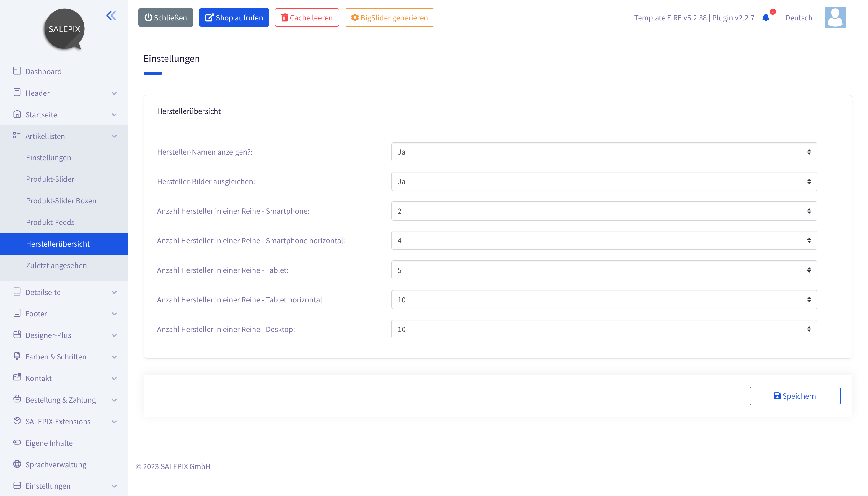The width and height of the screenshot is (868, 496).
Task: Click the Eigene Inhalte toggle icon
Action: pyautogui.click(x=17, y=442)
